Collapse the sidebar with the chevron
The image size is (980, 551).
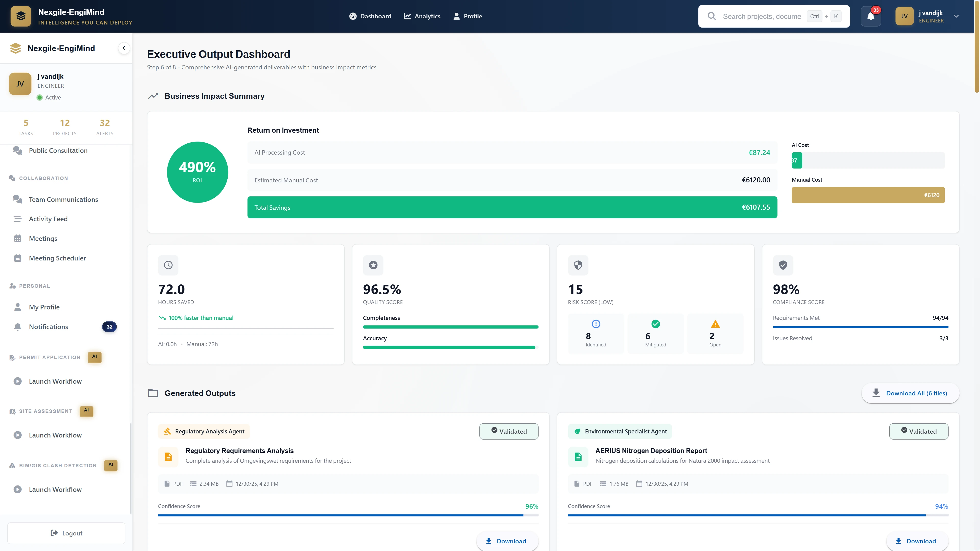click(x=124, y=48)
